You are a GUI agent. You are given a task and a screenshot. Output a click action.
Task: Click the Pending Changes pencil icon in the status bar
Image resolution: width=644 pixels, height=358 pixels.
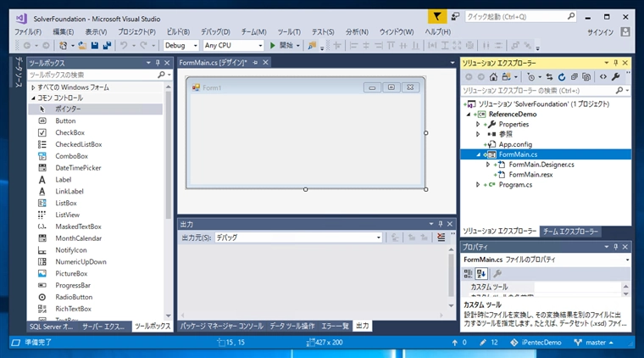pos(483,343)
